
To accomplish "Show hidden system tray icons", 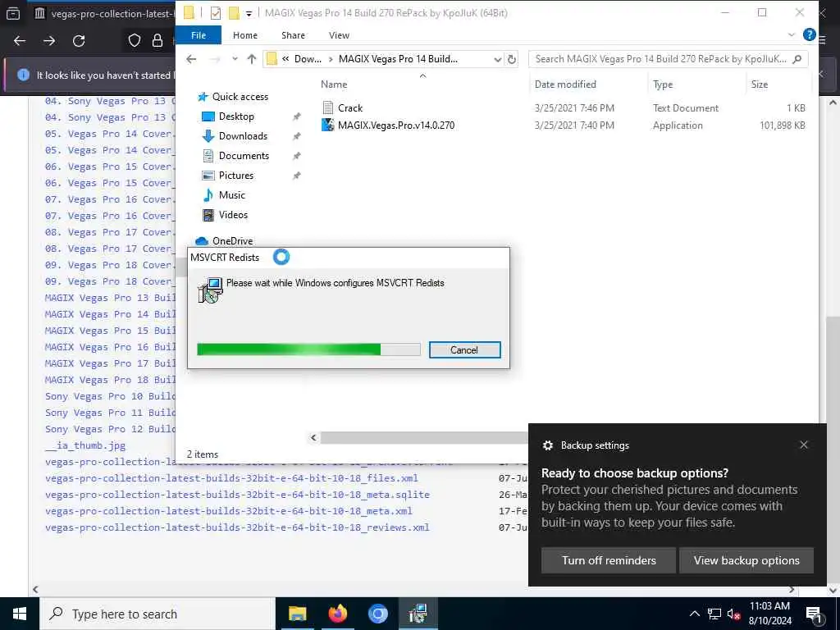I will pos(694,614).
